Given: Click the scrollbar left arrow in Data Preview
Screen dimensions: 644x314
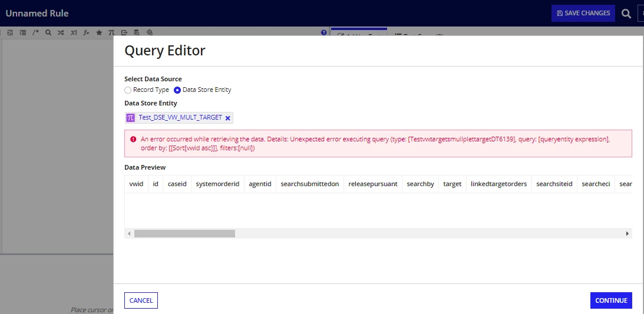Looking at the screenshot, I should [x=129, y=233].
